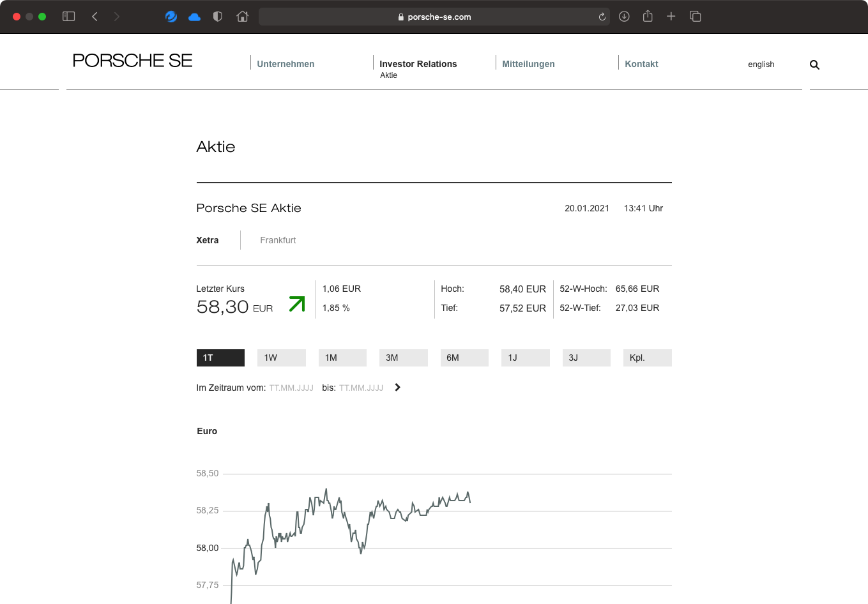Click the Aktie submenu link

coord(388,75)
